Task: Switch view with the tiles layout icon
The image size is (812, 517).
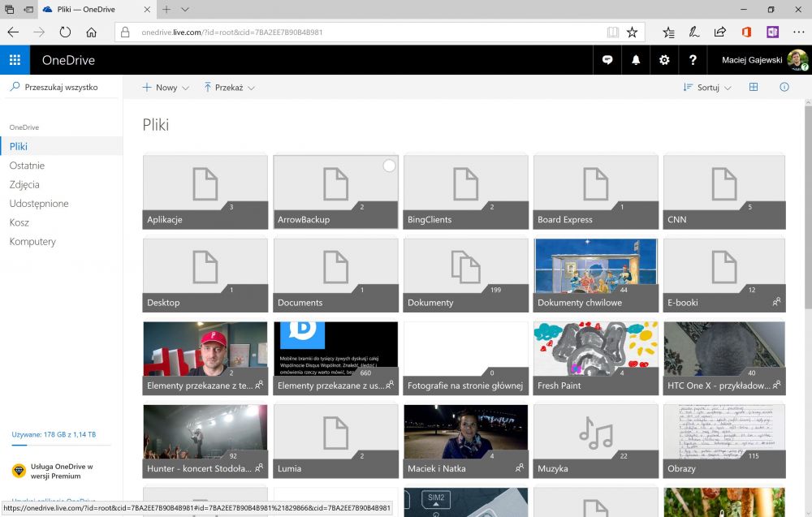Action: 754,87
